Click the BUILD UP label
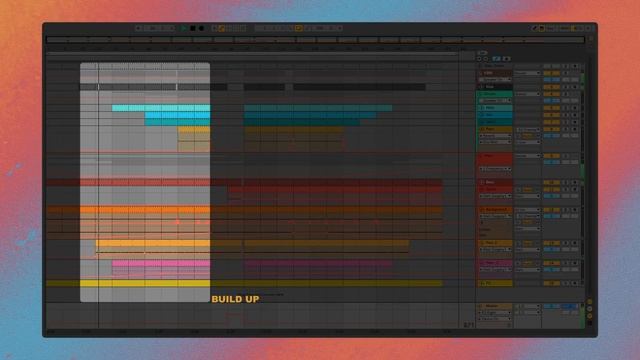 coord(236,299)
